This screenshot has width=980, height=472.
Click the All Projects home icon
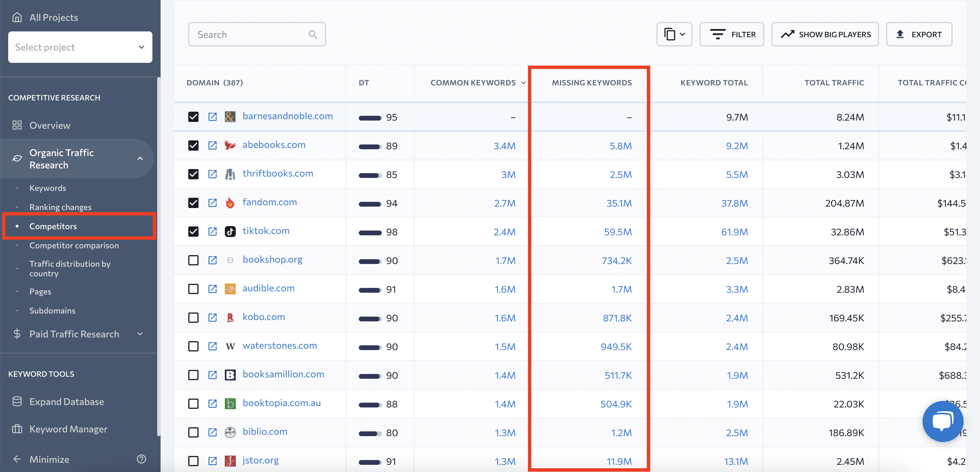tap(17, 17)
